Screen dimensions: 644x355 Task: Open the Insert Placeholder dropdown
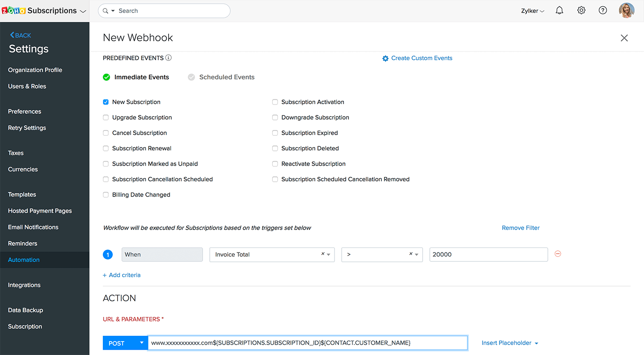click(510, 343)
